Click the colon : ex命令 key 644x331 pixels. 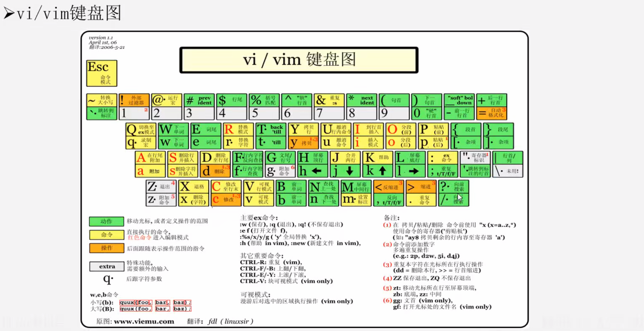tap(443, 158)
